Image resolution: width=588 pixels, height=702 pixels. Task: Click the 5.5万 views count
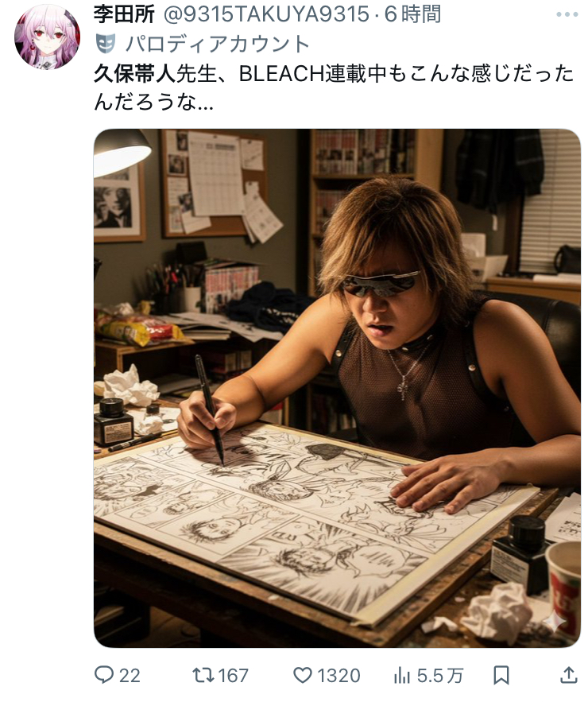(x=440, y=676)
